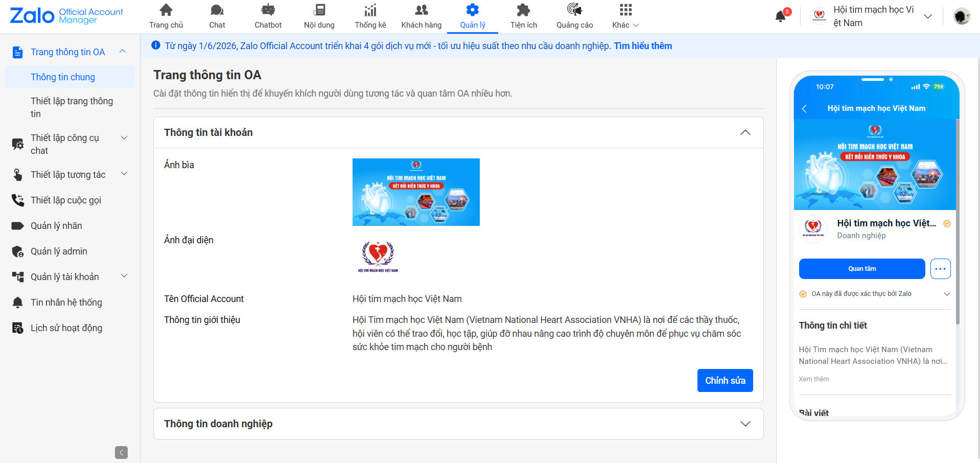Click the Trang thông tin OA document icon
The width and height of the screenshot is (980, 463).
[18, 52]
